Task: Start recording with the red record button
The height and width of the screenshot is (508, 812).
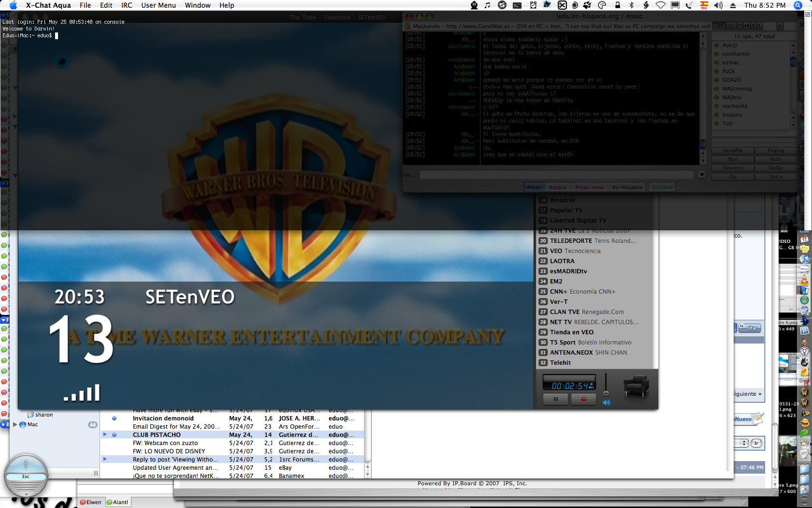Action: [x=583, y=399]
